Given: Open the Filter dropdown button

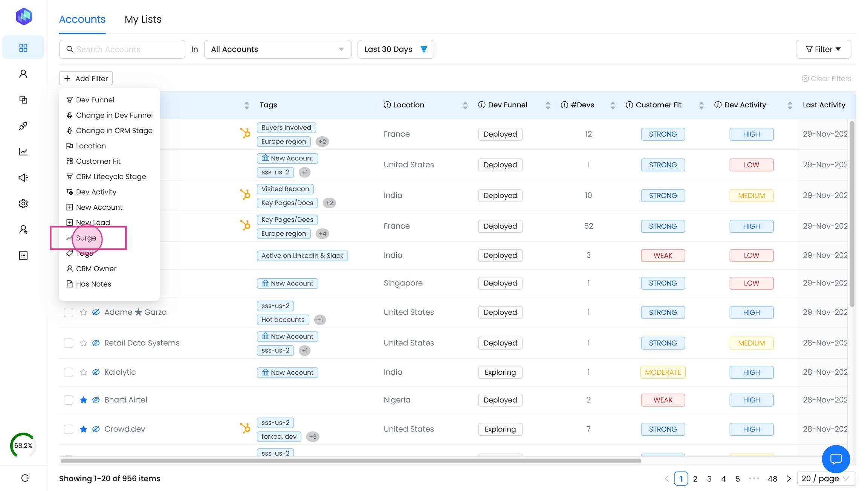Looking at the screenshot, I should pos(823,49).
